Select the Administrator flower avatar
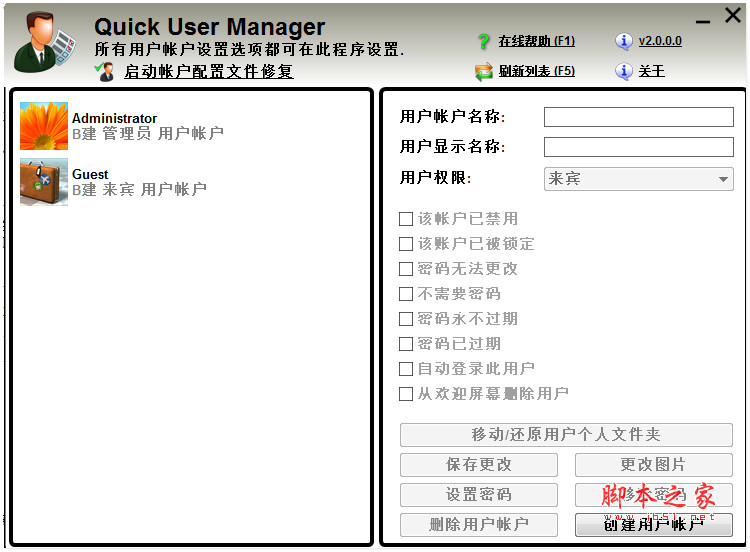Image resolution: width=750 pixels, height=552 pixels. tap(44, 126)
